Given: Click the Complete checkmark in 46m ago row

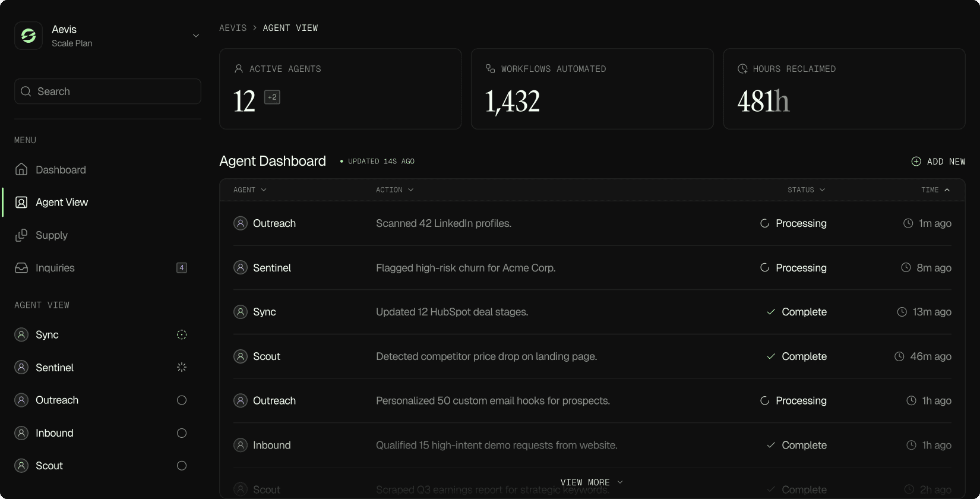Looking at the screenshot, I should pos(771,356).
